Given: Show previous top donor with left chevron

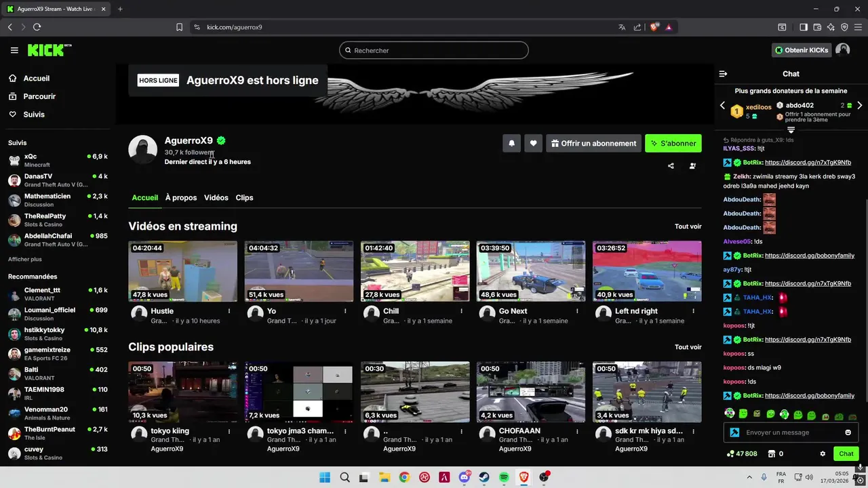Looking at the screenshot, I should click(x=722, y=106).
